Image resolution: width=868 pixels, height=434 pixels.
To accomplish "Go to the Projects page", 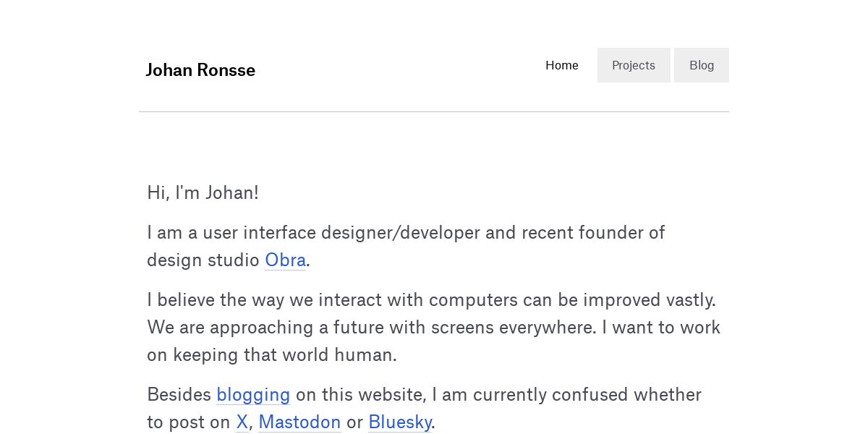I will 634,65.
